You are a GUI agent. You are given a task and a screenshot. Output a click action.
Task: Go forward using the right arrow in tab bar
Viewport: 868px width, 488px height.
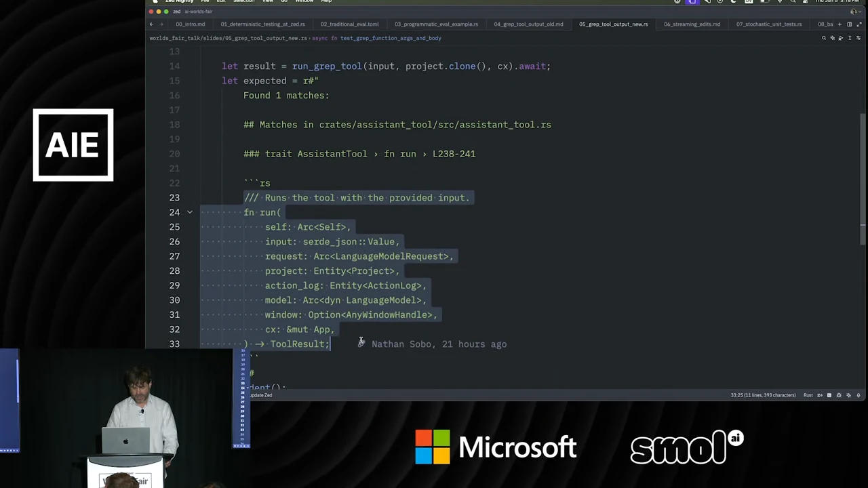click(x=163, y=24)
